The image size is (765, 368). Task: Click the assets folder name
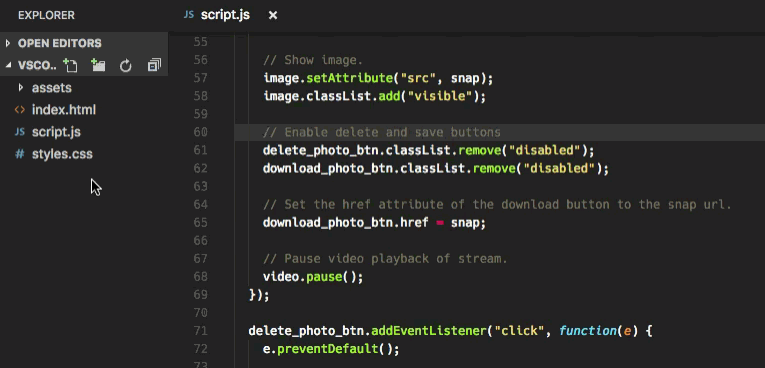pyautogui.click(x=52, y=88)
